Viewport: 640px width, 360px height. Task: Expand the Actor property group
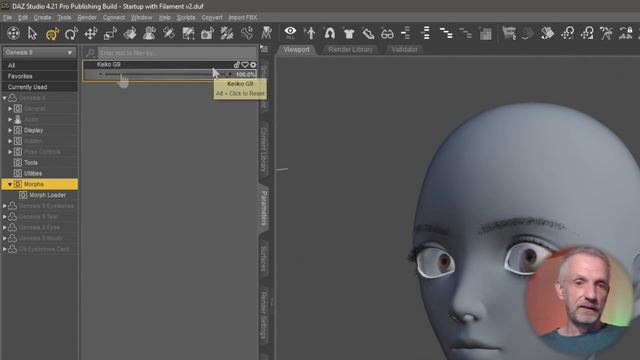click(x=10, y=120)
